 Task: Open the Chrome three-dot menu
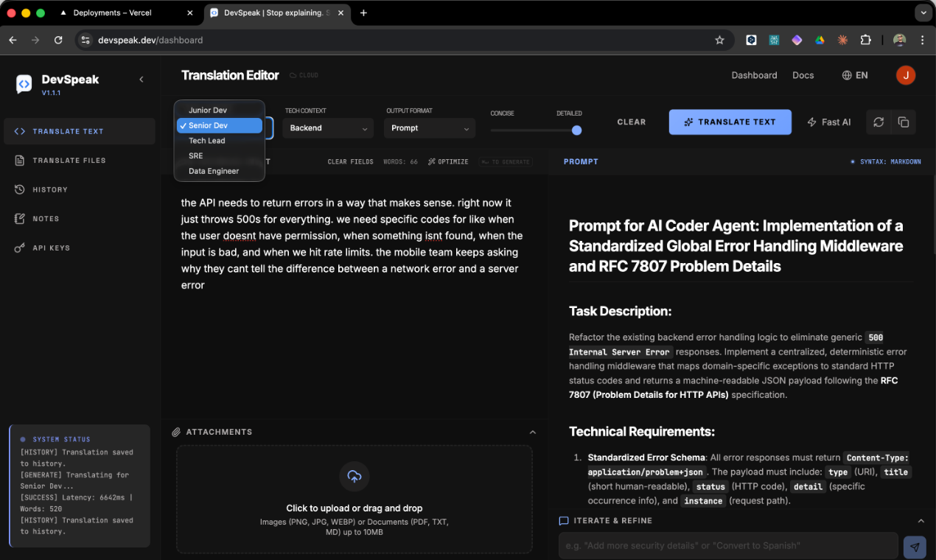coord(922,40)
